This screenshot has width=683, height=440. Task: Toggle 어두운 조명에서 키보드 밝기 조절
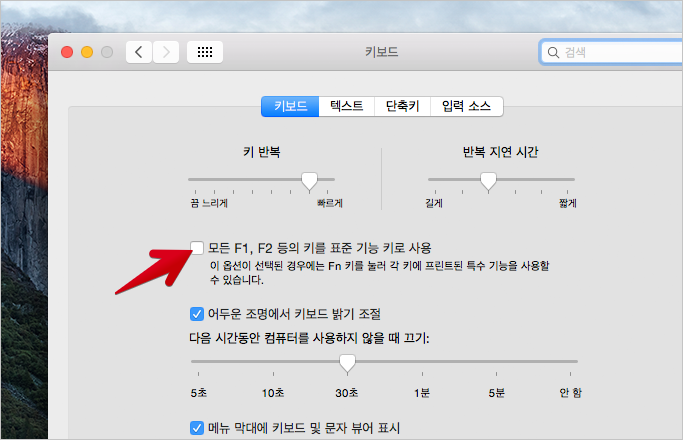click(197, 314)
